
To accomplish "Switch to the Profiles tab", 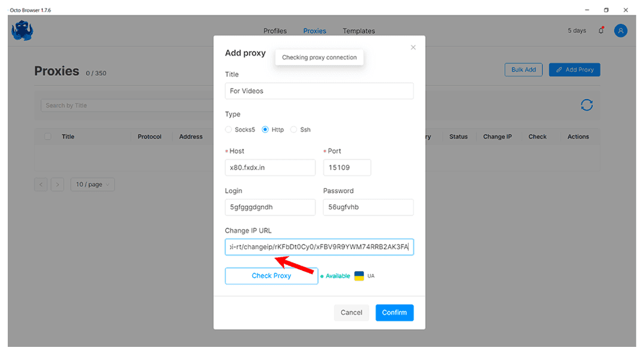I will pos(275,31).
